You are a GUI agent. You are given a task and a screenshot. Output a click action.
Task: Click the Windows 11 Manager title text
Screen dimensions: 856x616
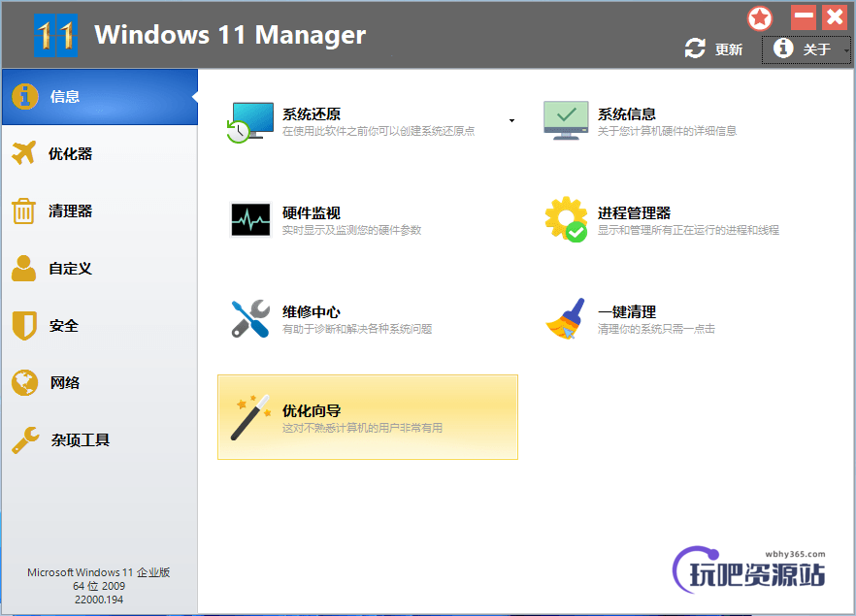pyautogui.click(x=230, y=35)
